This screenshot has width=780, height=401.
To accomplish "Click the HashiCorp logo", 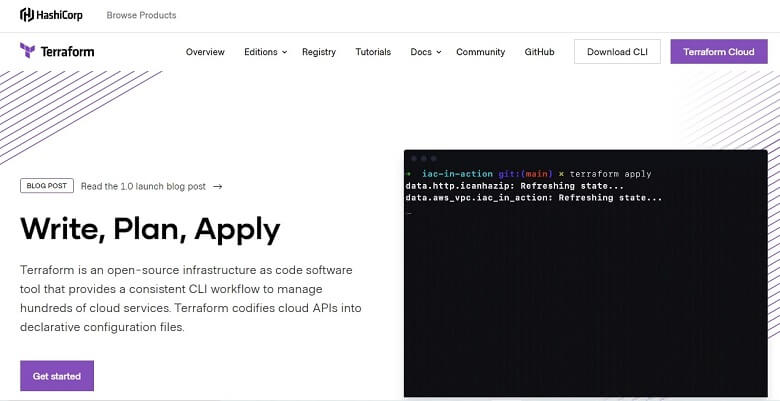I will tap(51, 15).
